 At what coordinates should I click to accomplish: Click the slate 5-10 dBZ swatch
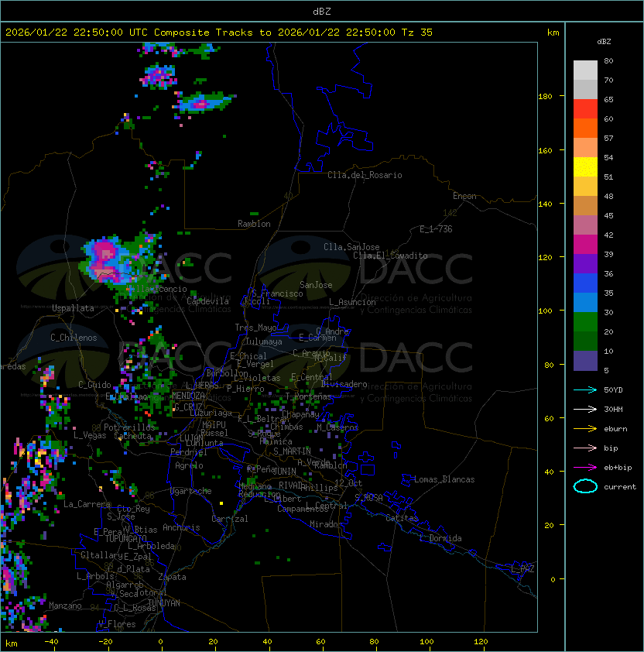[x=585, y=361]
